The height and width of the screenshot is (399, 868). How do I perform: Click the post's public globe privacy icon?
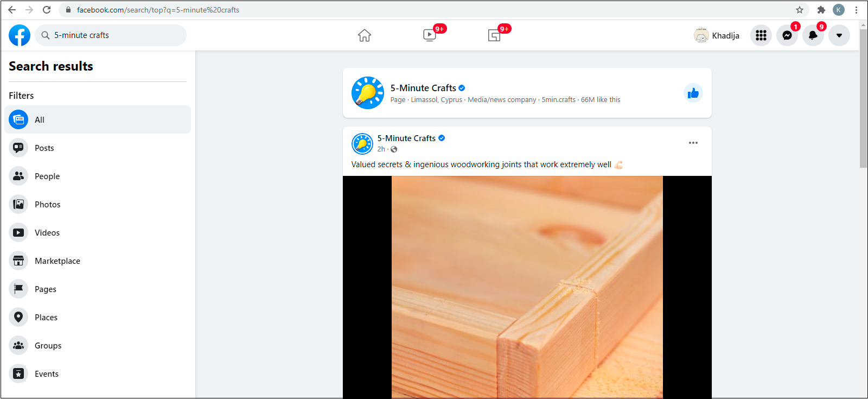click(394, 149)
